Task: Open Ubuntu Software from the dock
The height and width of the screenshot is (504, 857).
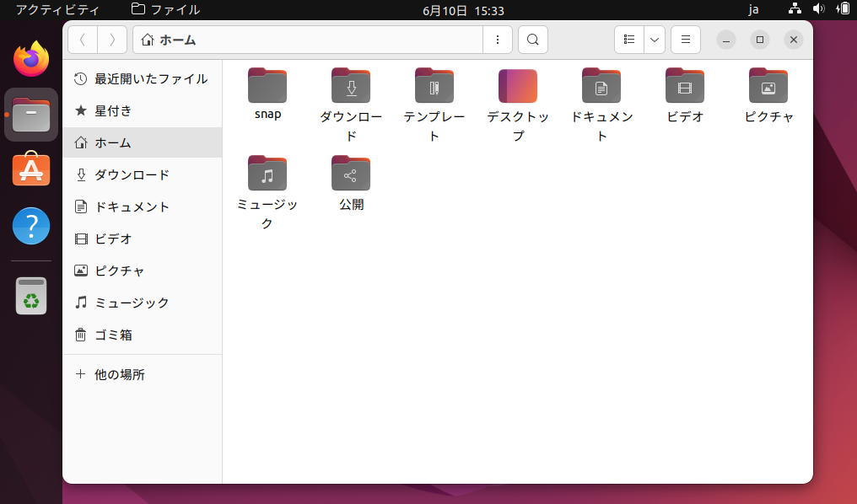Action: point(31,169)
